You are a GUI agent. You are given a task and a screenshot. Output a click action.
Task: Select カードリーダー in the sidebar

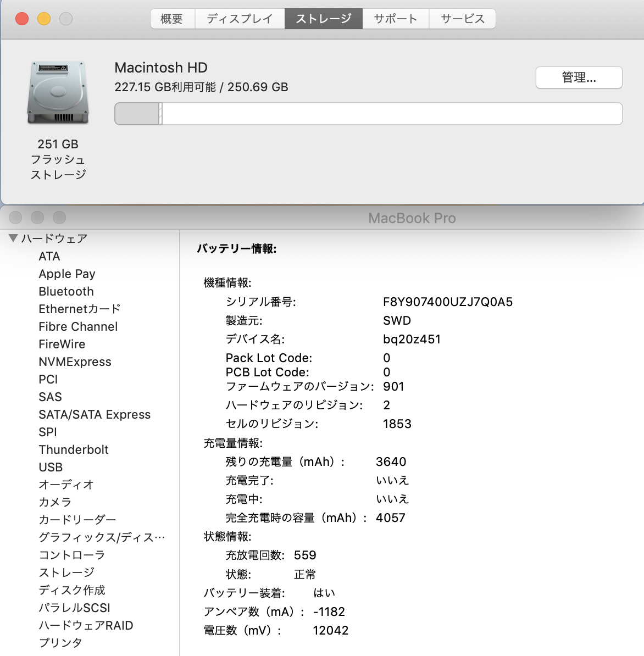click(x=77, y=520)
